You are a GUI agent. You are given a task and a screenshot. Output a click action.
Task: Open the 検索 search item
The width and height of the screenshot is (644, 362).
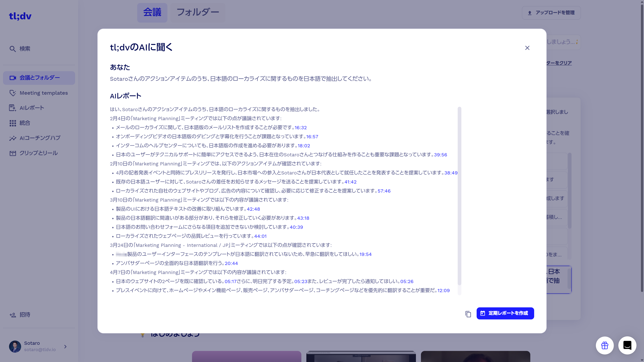pos(24,49)
